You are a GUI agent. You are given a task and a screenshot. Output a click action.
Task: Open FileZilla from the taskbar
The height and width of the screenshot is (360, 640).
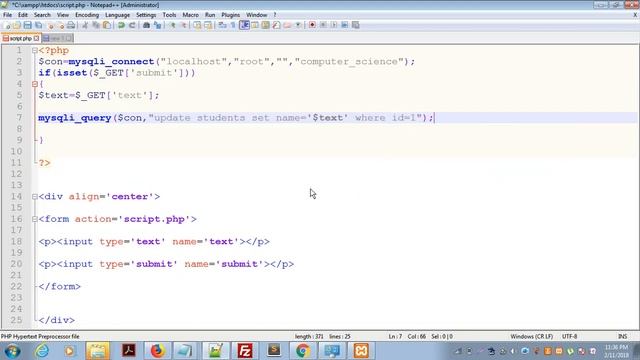[x=244, y=351]
